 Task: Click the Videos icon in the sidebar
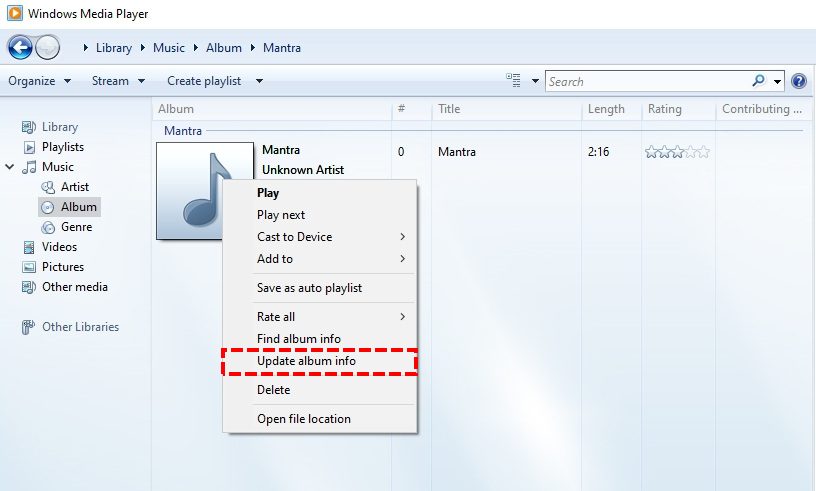pyautogui.click(x=29, y=247)
